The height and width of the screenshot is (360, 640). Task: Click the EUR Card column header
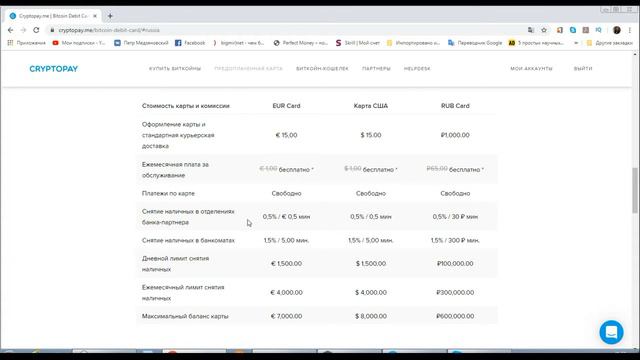(286, 106)
